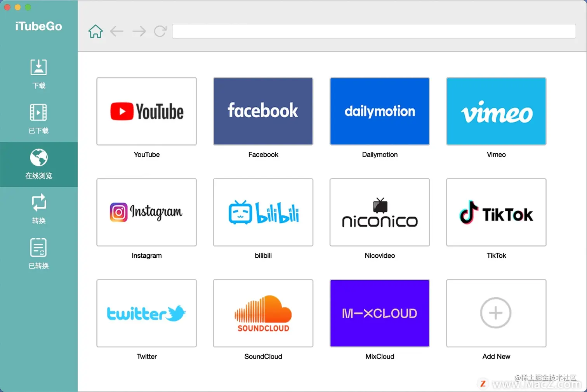This screenshot has height=392, width=587.
Task: Click the bilibili text label
Action: click(263, 255)
